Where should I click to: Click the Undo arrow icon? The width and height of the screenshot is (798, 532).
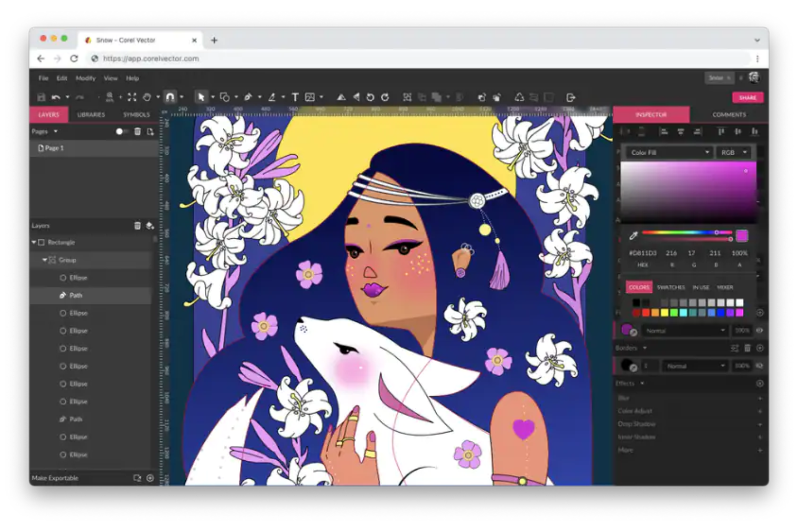56,98
